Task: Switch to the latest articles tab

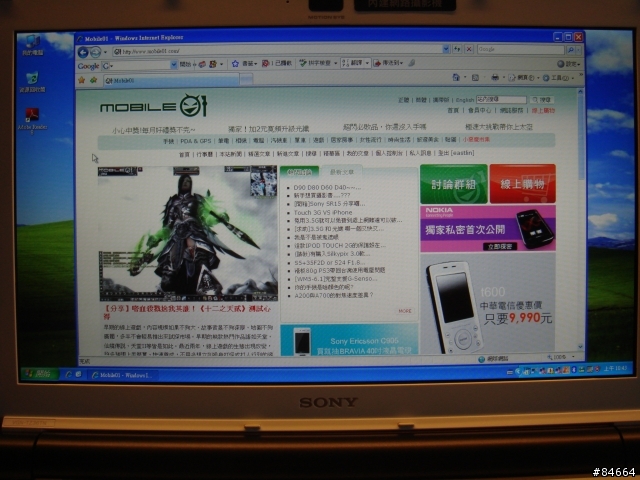Action: (x=342, y=172)
